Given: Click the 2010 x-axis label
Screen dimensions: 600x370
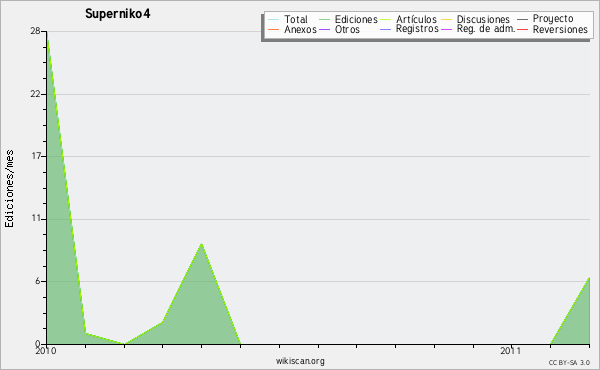Looking at the screenshot, I should tap(46, 350).
